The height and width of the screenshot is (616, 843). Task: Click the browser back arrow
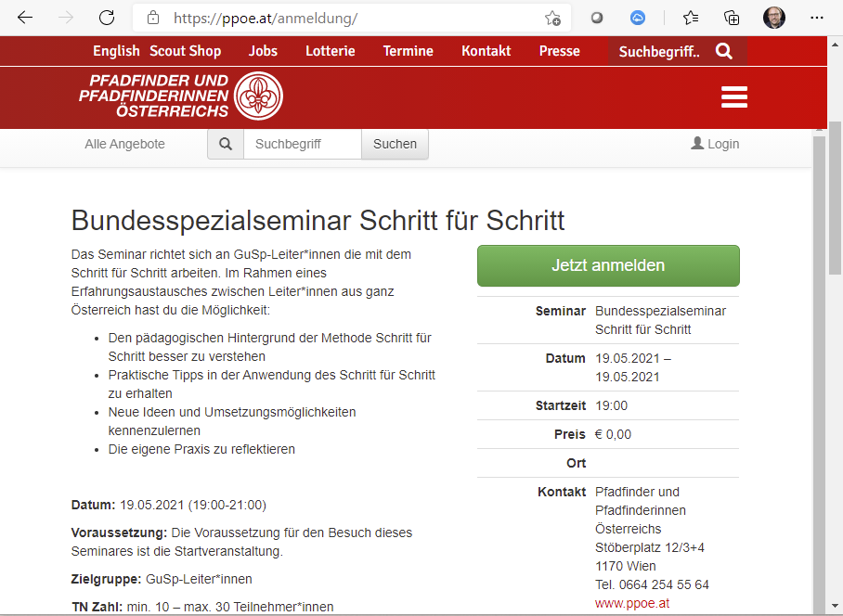[25, 18]
